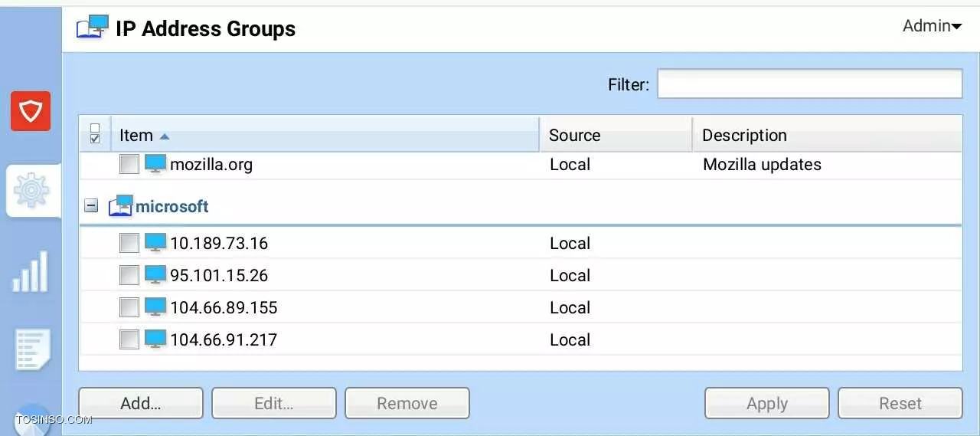The image size is (980, 436).
Task: Click the Description column header
Action: 828,135
